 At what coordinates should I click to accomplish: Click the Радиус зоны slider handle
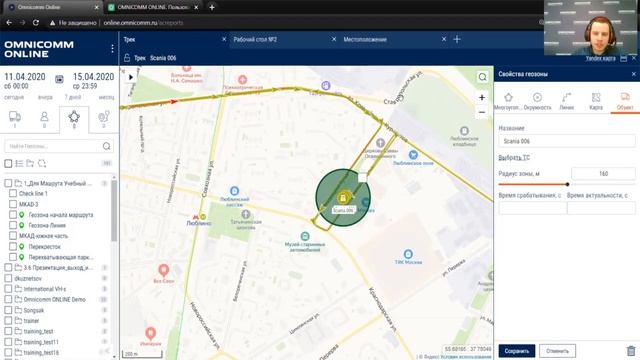click(567, 184)
